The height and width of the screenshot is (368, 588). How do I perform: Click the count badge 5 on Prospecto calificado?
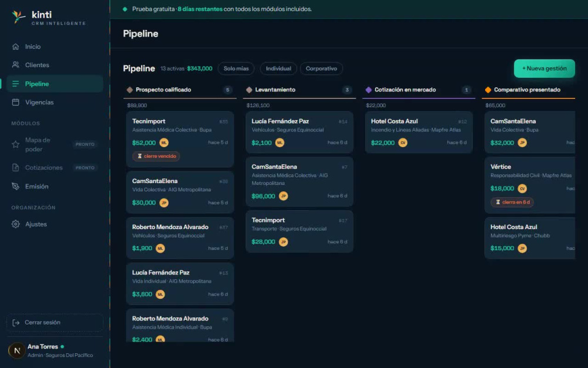228,89
